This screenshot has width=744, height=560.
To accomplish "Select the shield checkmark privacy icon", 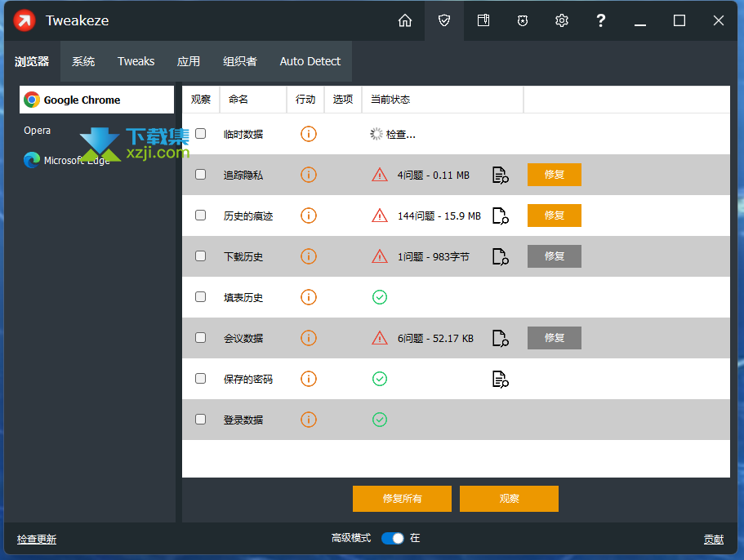I will pyautogui.click(x=444, y=20).
